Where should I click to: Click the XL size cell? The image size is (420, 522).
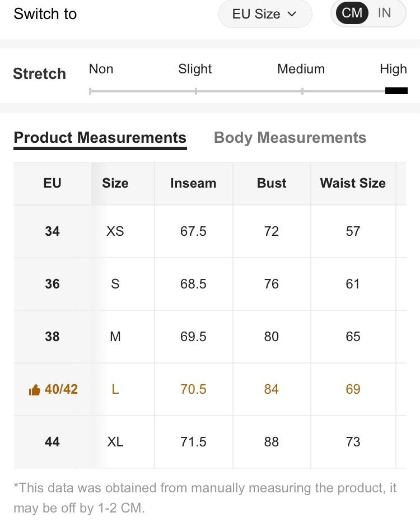115,442
